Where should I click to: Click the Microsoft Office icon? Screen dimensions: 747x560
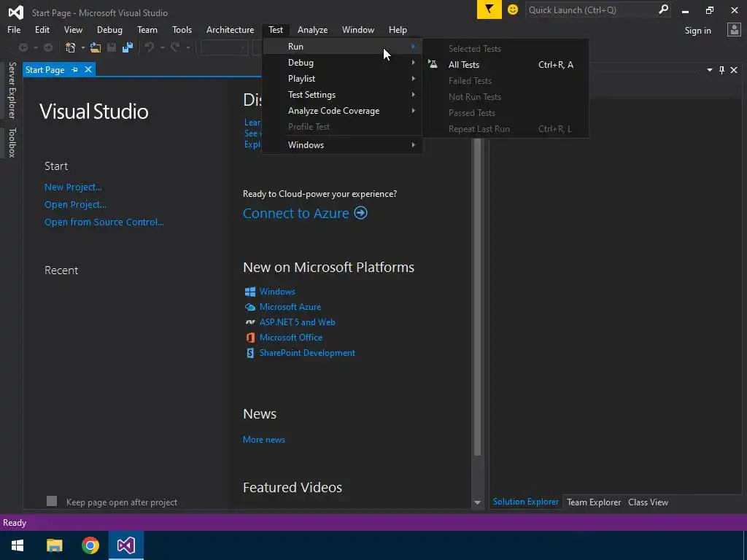tap(250, 338)
